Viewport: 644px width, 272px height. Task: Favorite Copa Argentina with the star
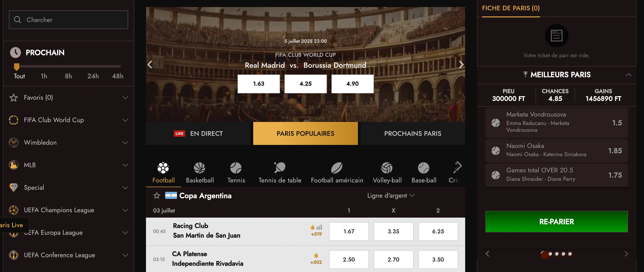tap(157, 196)
